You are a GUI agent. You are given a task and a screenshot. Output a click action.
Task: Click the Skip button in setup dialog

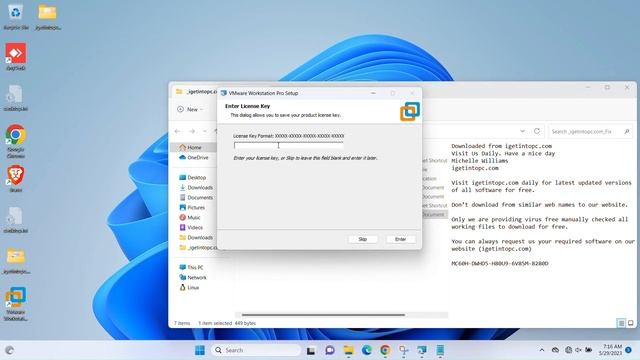pos(362,239)
